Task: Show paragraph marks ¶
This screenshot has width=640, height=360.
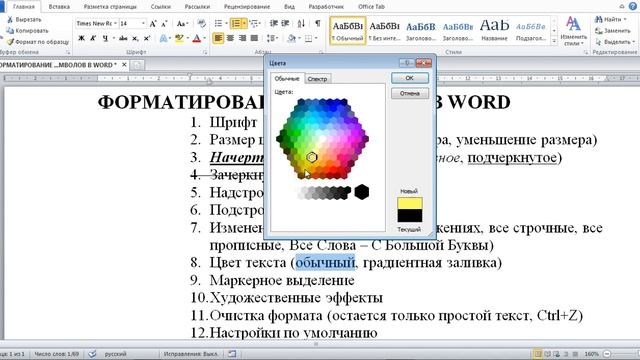Action: pyautogui.click(x=318, y=24)
